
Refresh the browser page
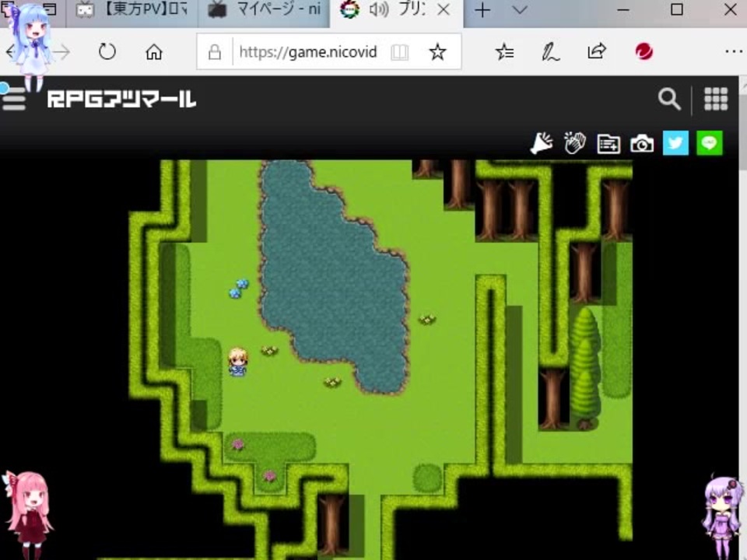pyautogui.click(x=107, y=51)
